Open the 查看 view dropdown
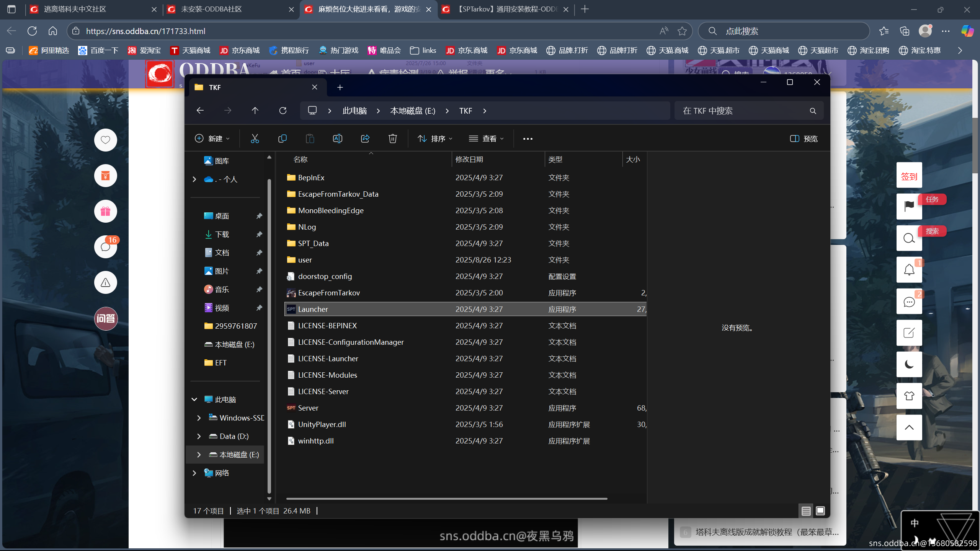980x551 pixels. pyautogui.click(x=487, y=139)
